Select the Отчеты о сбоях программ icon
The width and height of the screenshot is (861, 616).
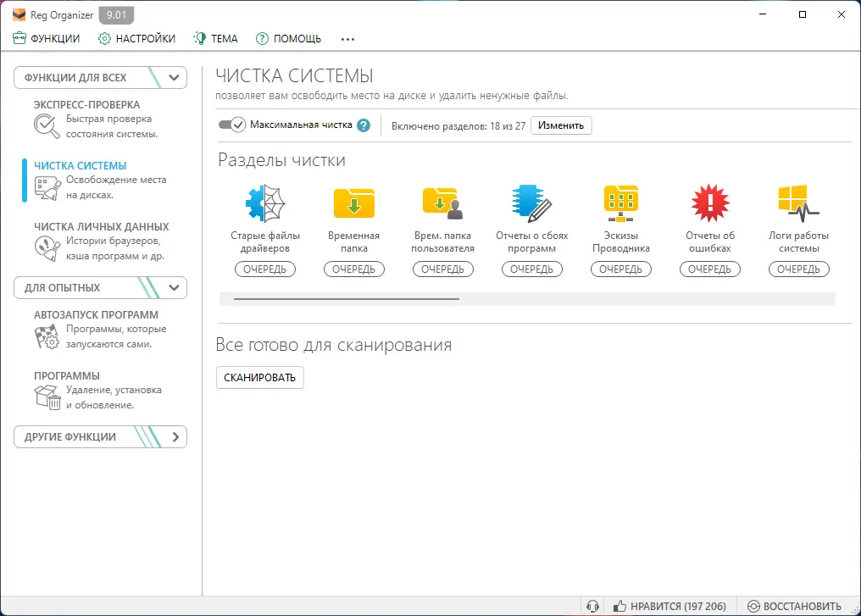point(532,202)
